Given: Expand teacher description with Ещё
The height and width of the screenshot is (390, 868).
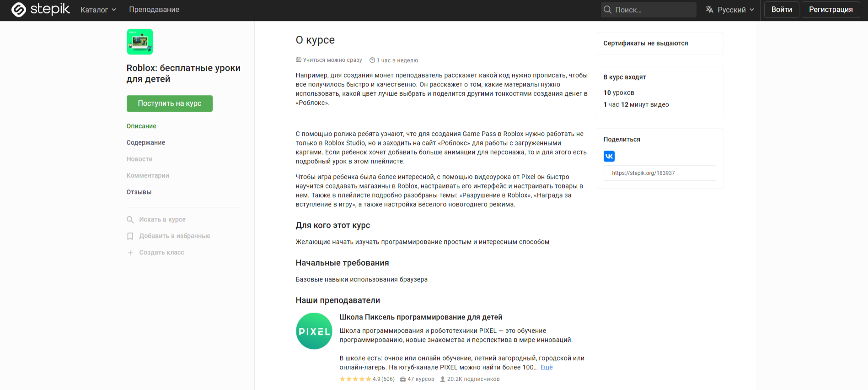Looking at the screenshot, I should 547,367.
